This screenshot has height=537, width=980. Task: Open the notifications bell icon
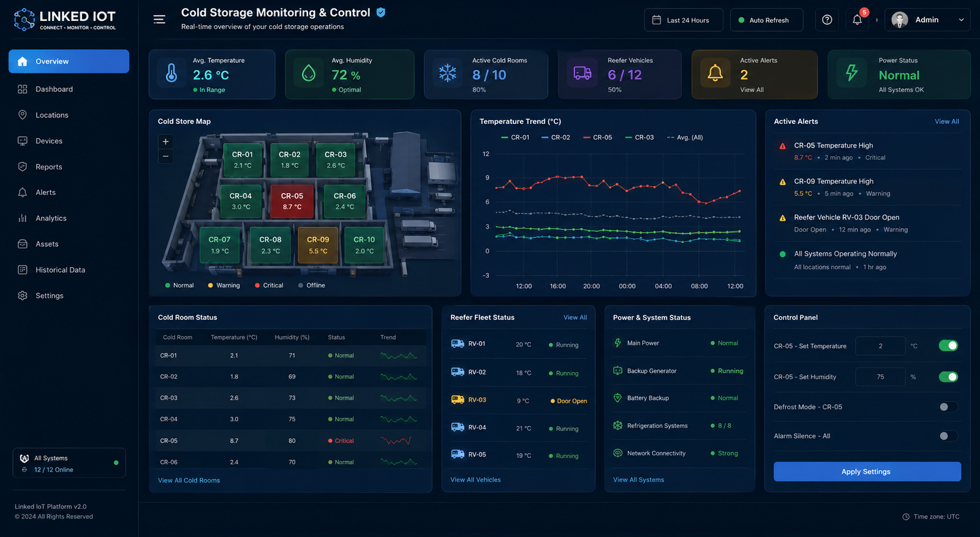point(857,20)
